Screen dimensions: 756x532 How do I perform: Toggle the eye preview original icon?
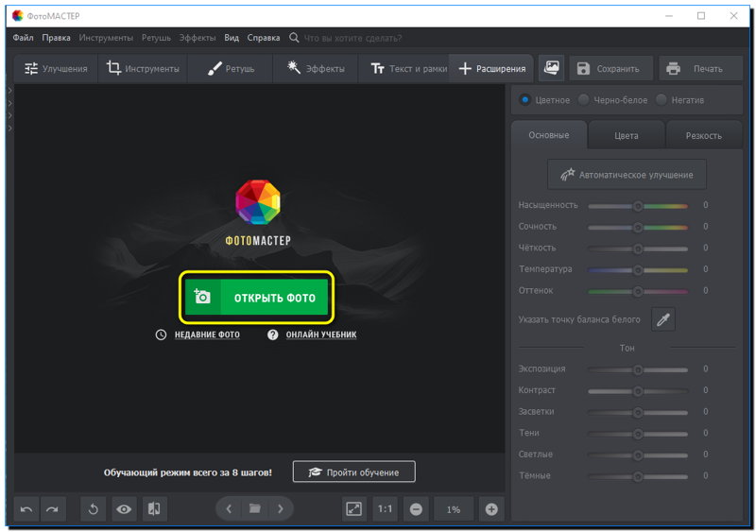coord(124,508)
